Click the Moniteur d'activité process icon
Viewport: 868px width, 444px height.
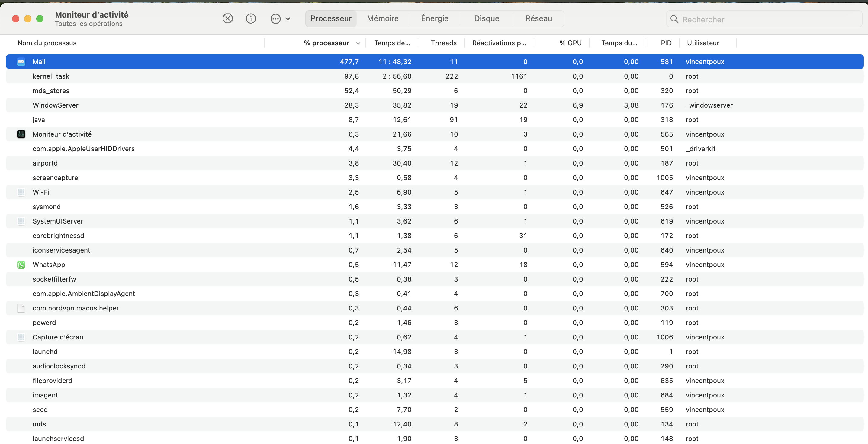tap(21, 134)
